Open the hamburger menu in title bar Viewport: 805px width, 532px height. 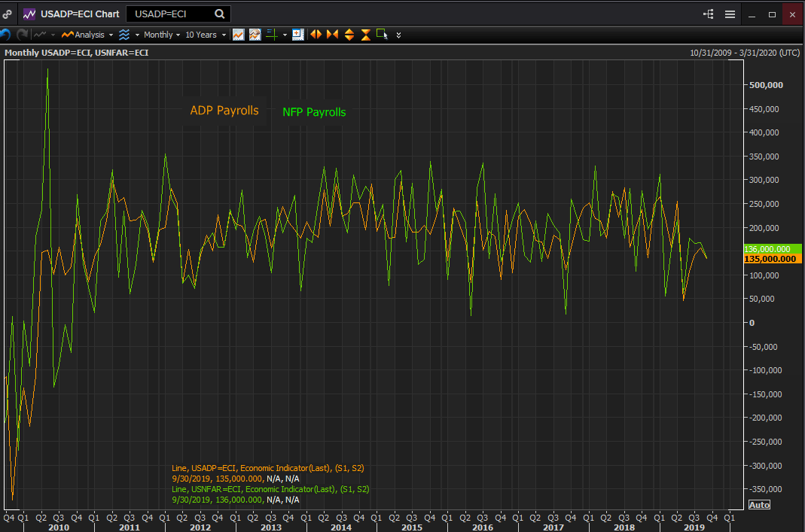click(730, 14)
